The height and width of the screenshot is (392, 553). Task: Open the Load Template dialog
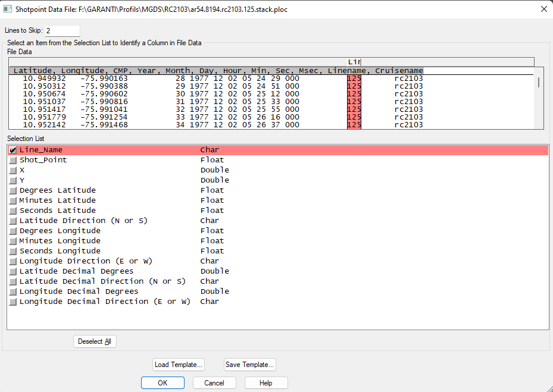click(x=179, y=365)
